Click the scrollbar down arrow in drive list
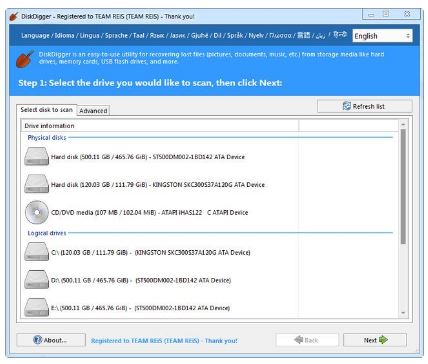 pyautogui.click(x=403, y=313)
